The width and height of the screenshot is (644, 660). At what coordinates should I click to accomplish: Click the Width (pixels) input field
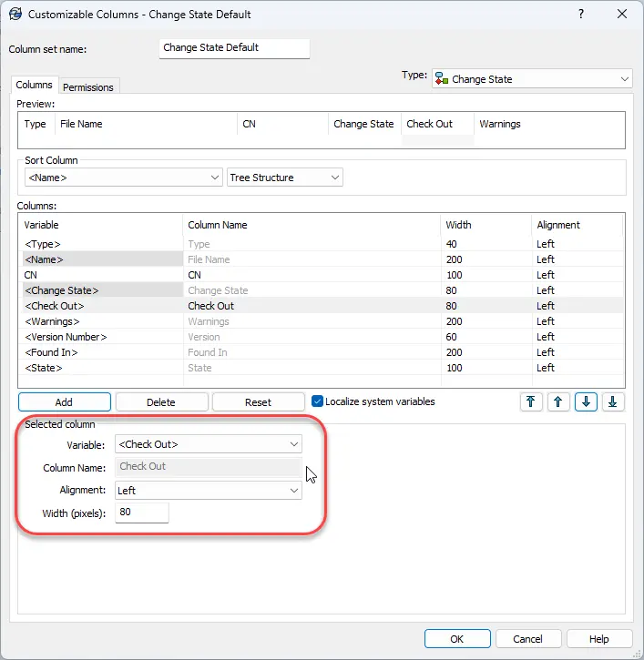[142, 513]
